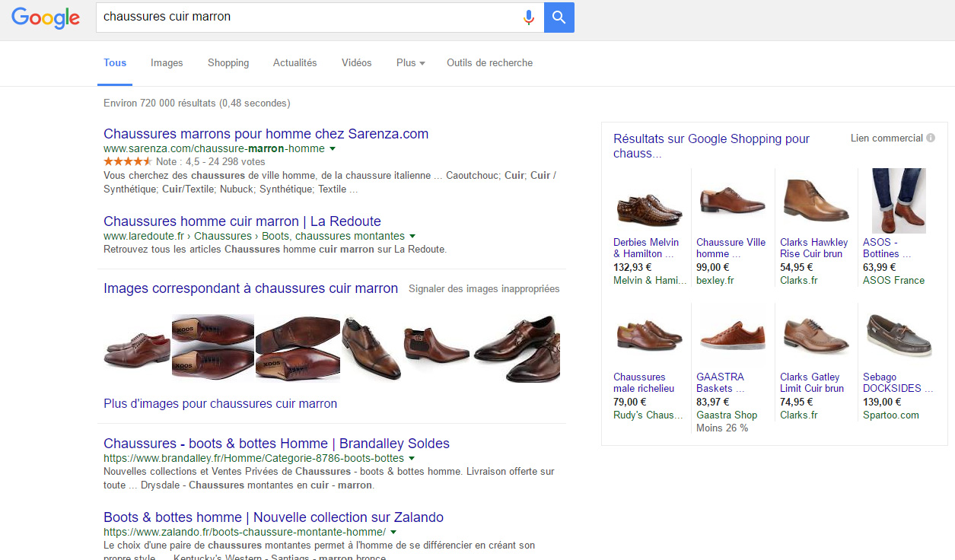955x560 pixels.
Task: Expand dropdown arrow beside sarenza.com URL
Action: pyautogui.click(x=333, y=149)
